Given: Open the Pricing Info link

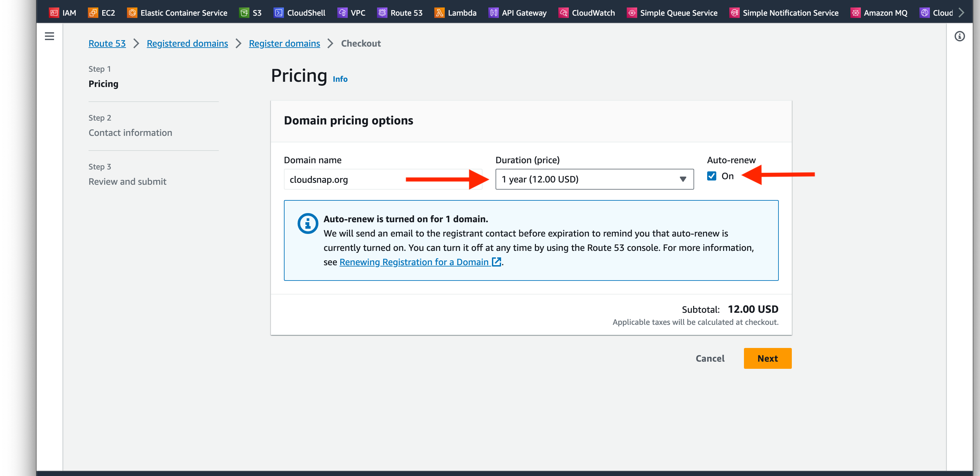Looking at the screenshot, I should pyautogui.click(x=340, y=79).
